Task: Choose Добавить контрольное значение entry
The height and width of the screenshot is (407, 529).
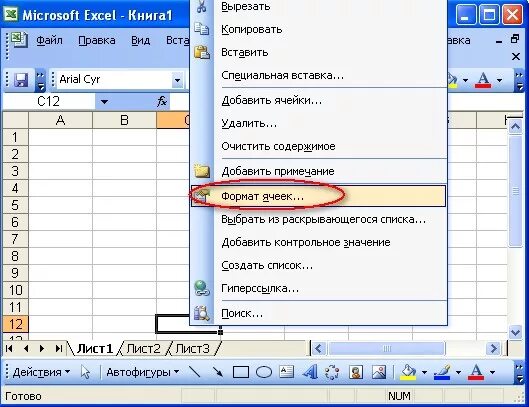Action: point(318,242)
